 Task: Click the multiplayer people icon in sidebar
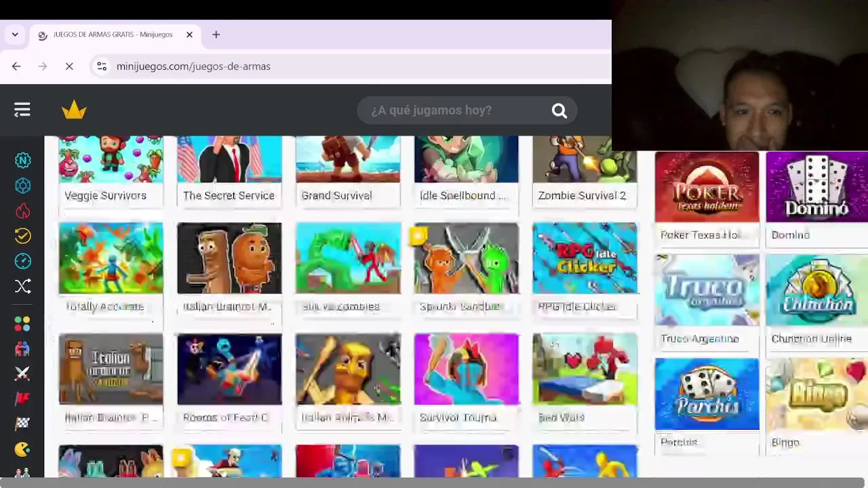click(x=22, y=349)
